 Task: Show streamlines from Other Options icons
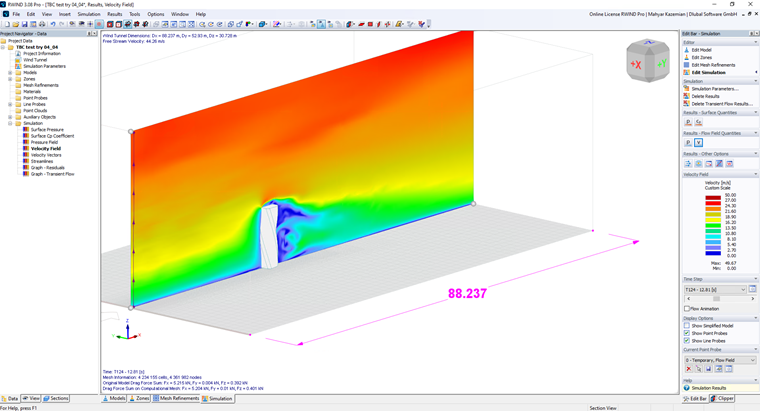[688, 164]
